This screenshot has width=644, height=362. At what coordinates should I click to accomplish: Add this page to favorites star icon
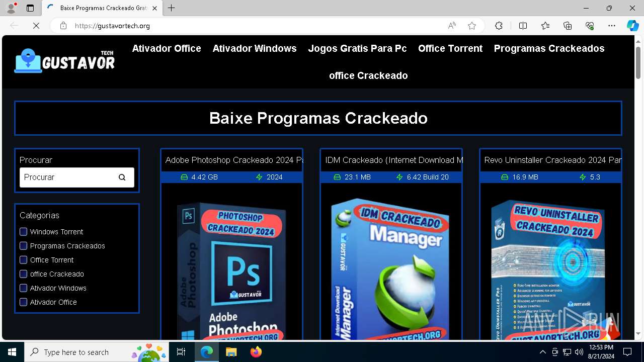pos(472,26)
